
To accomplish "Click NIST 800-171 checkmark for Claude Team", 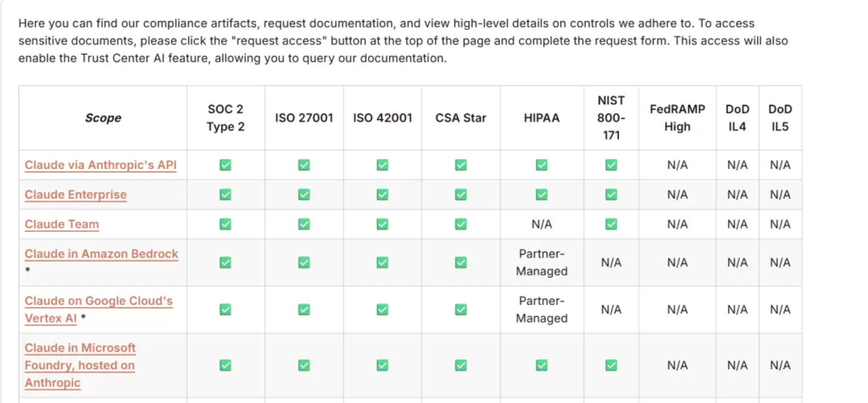I will [x=611, y=224].
